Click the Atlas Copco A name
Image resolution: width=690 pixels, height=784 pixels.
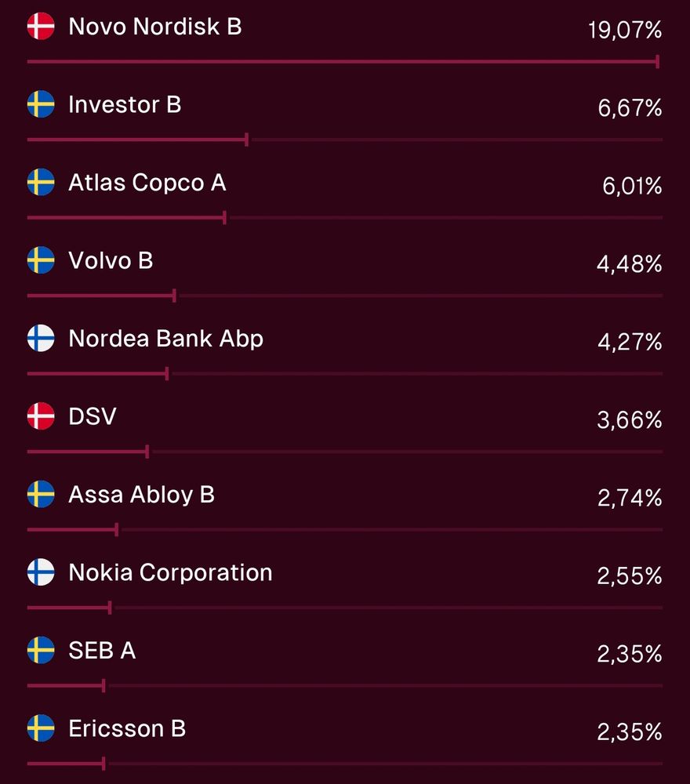click(147, 183)
